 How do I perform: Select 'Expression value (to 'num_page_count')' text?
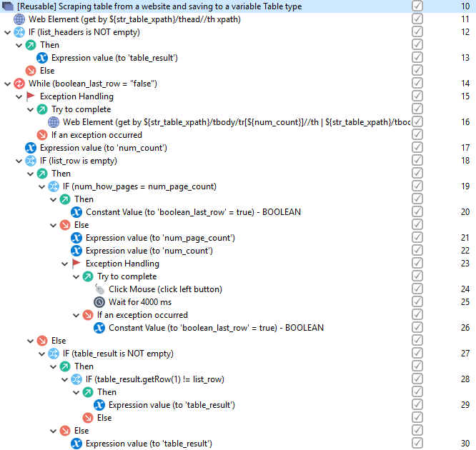[160, 238]
